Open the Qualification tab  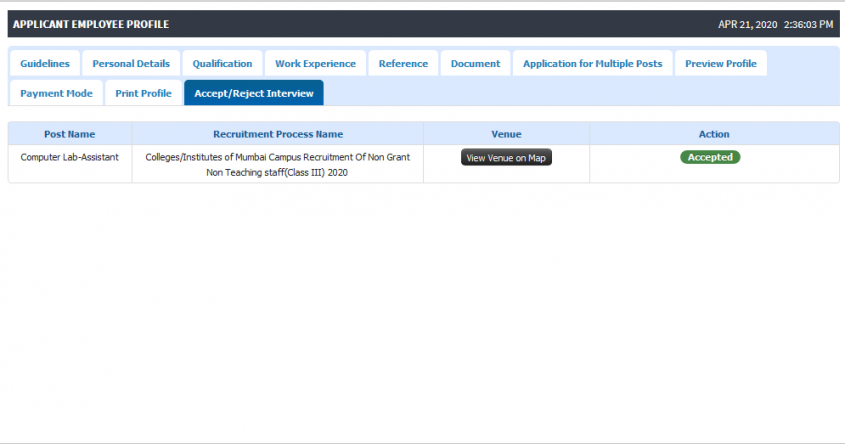pyautogui.click(x=222, y=63)
